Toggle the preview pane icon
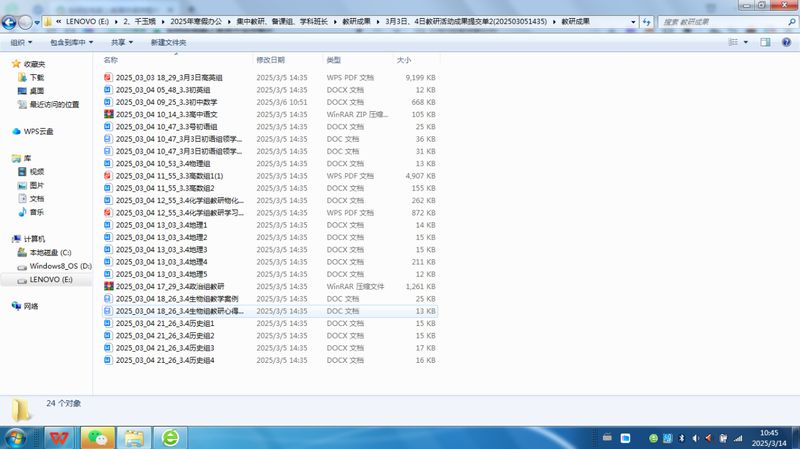 tap(766, 42)
